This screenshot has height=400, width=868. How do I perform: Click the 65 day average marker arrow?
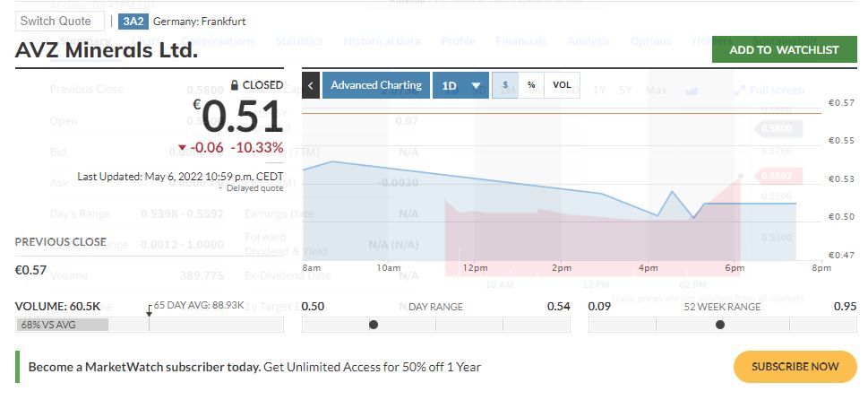pos(149,311)
